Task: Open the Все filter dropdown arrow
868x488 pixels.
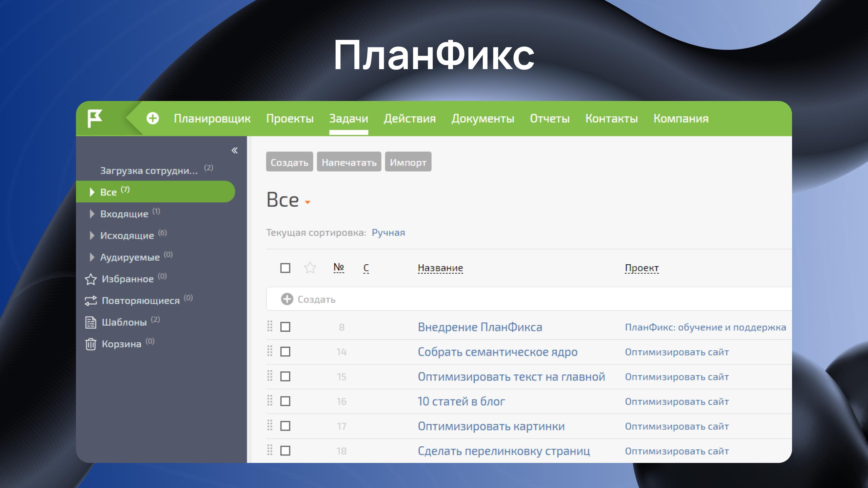Action: point(308,202)
